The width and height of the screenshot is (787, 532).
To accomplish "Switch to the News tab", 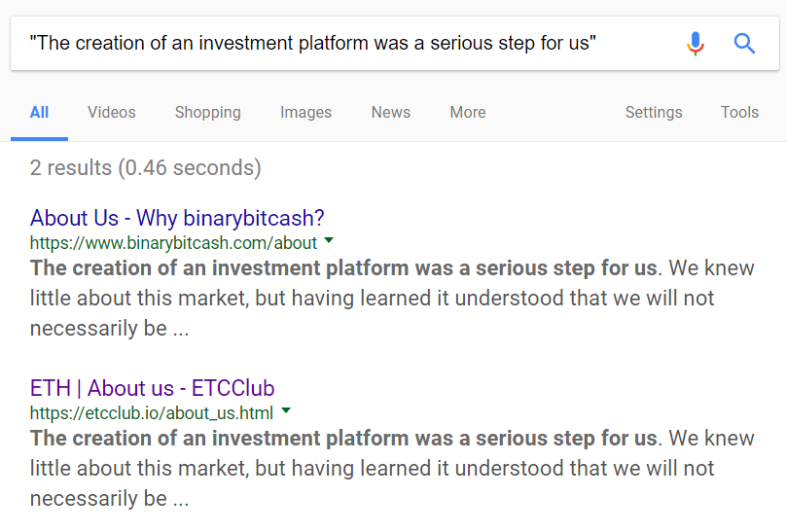I will pyautogui.click(x=390, y=112).
